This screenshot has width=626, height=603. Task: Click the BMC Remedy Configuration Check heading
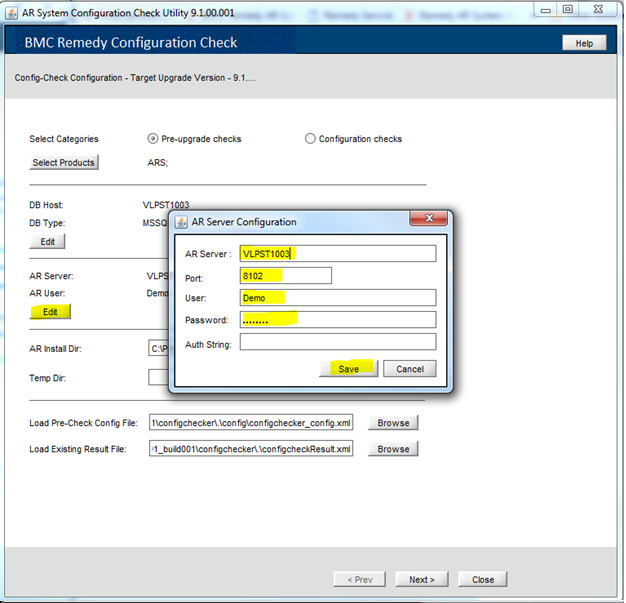[x=131, y=42]
